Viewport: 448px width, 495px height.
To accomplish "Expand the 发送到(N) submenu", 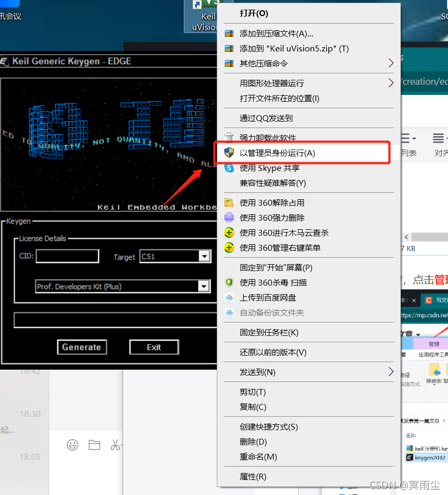I will [x=391, y=372].
